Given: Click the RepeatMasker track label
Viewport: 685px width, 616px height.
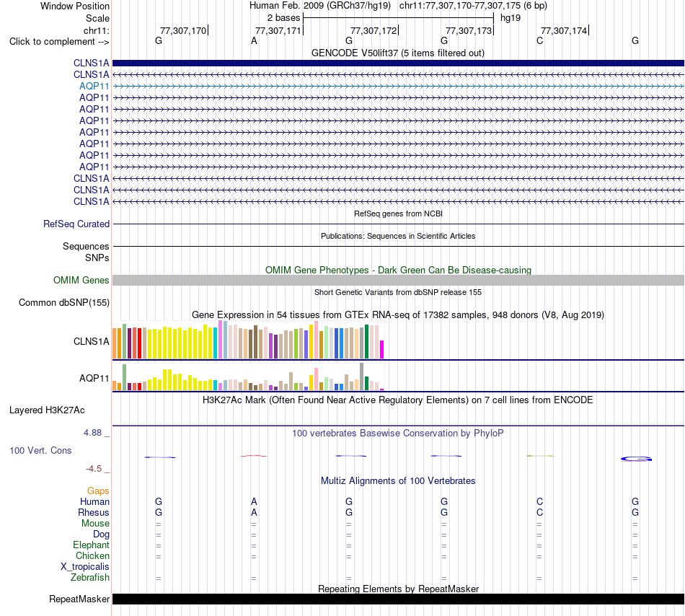Looking at the screenshot, I should click(x=79, y=599).
